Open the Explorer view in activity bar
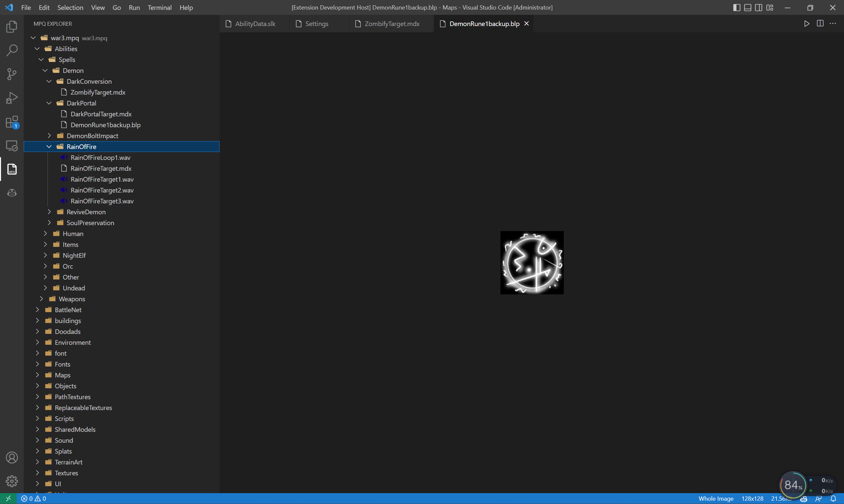Viewport: 844px width, 504px height. coord(12,26)
